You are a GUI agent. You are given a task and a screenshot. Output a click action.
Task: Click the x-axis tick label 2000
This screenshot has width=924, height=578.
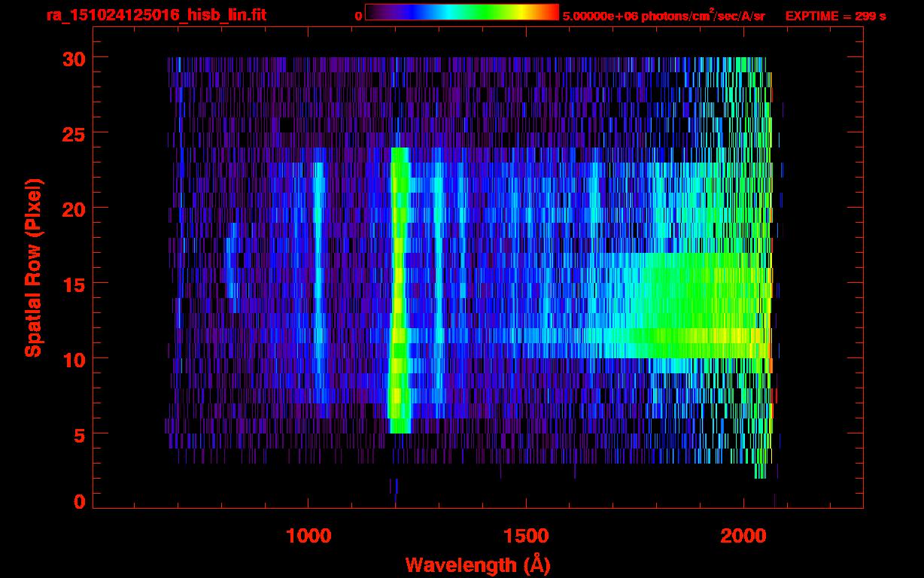[x=743, y=536]
